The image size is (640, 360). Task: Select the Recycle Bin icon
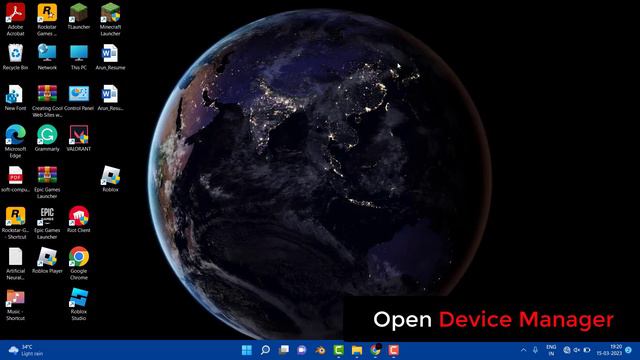coord(15,57)
